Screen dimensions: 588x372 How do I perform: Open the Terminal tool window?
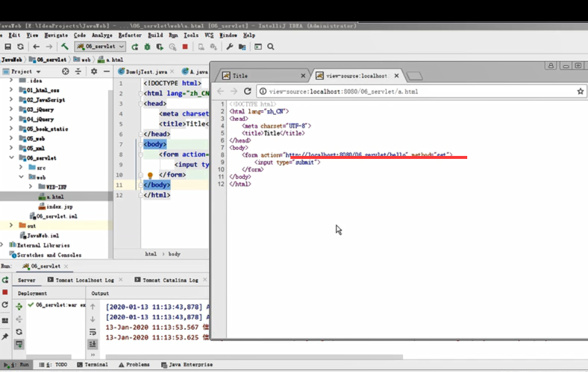click(x=92, y=364)
